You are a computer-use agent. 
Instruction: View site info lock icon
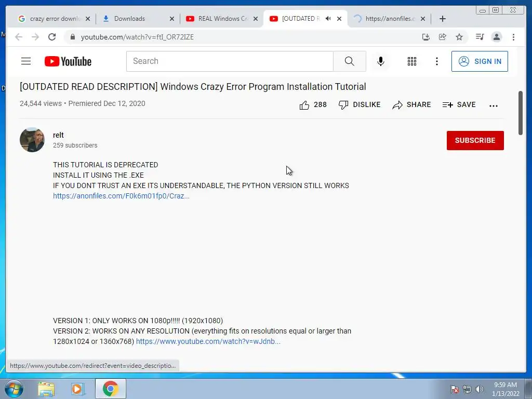pyautogui.click(x=73, y=37)
